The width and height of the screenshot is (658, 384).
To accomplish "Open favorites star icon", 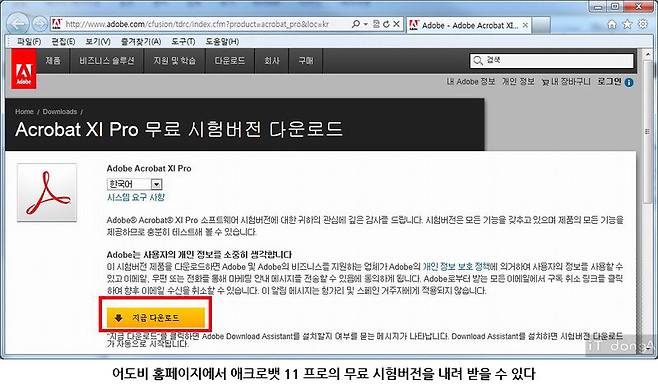I will 627,24.
